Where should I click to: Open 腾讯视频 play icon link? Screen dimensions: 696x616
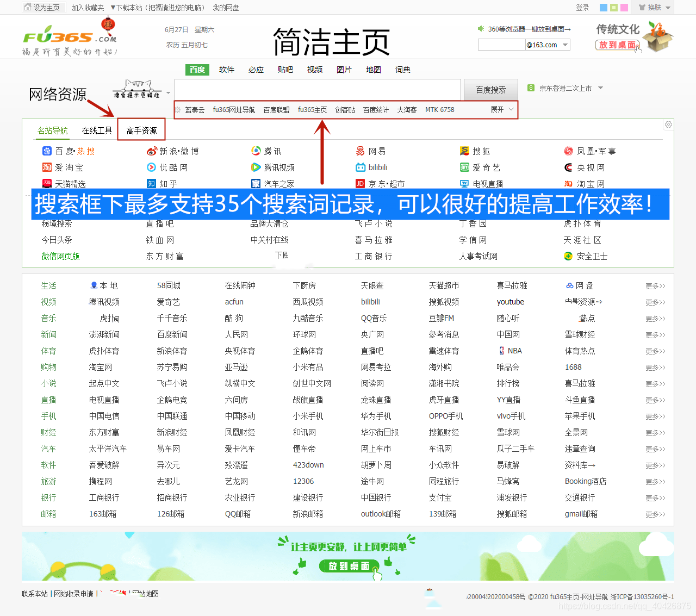tap(256, 167)
